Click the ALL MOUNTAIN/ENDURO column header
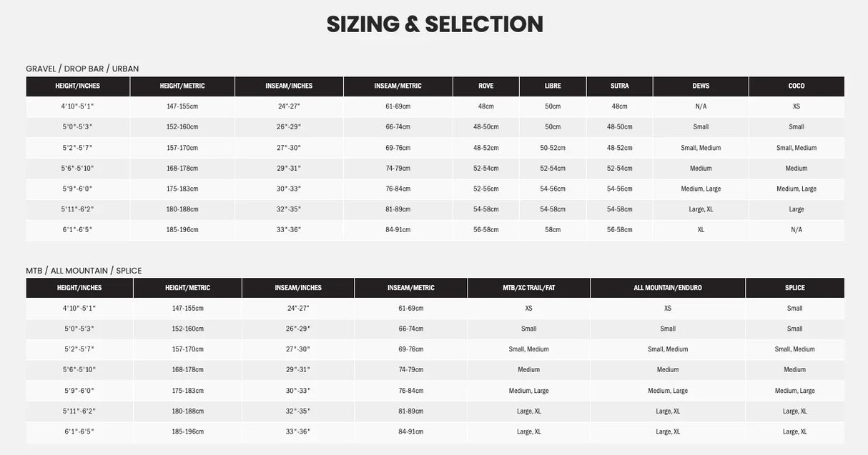The image size is (868, 455). (668, 288)
